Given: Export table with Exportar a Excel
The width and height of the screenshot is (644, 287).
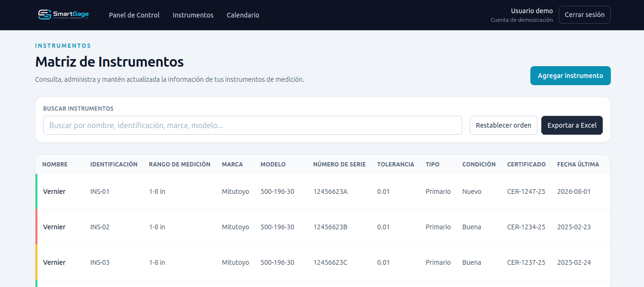Looking at the screenshot, I should pyautogui.click(x=572, y=125).
